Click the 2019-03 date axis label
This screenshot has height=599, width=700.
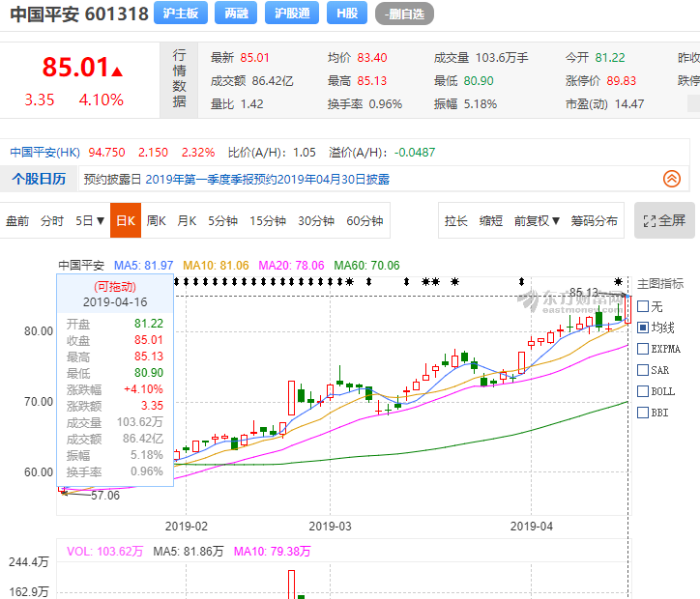click(x=330, y=527)
